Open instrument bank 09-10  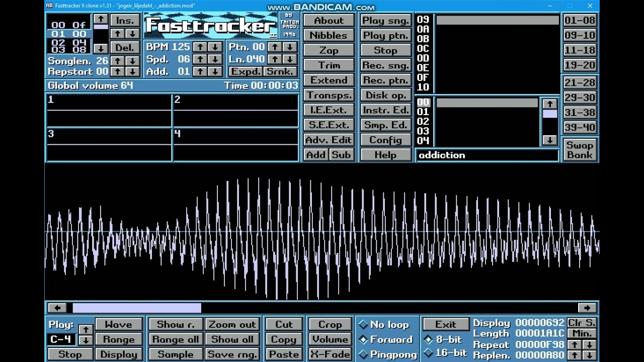click(x=580, y=35)
